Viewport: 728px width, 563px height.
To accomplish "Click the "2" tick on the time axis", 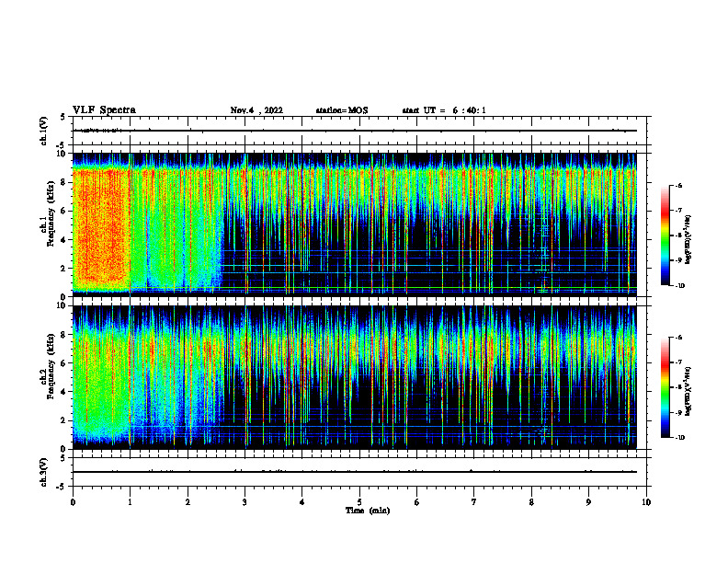I will 188,502.
